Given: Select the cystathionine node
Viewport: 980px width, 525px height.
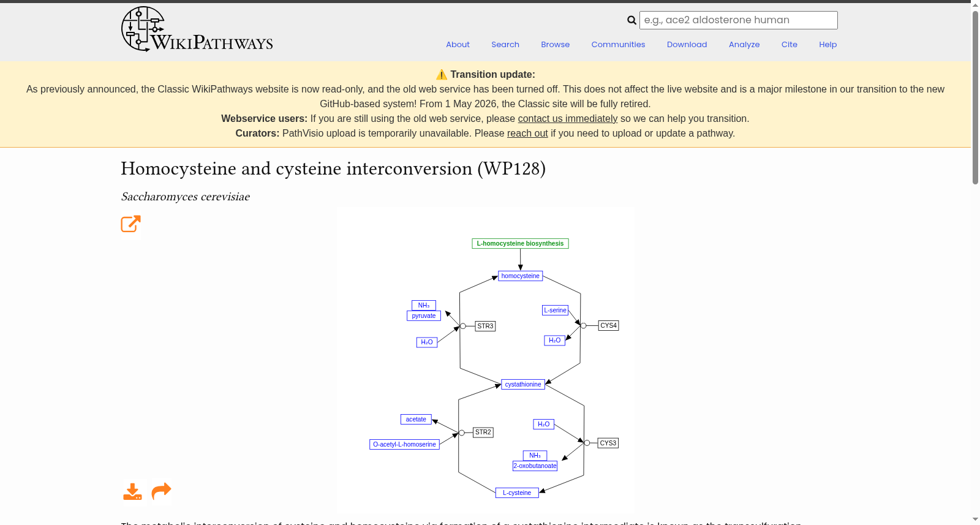Looking at the screenshot, I should pos(523,385).
